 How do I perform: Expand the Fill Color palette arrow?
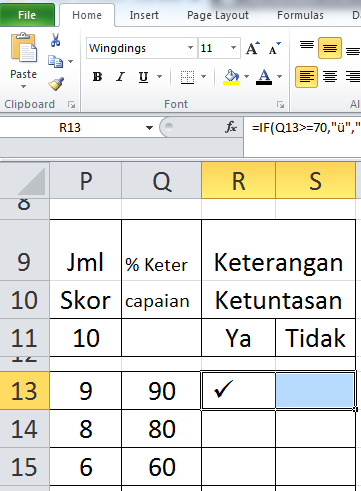point(247,77)
